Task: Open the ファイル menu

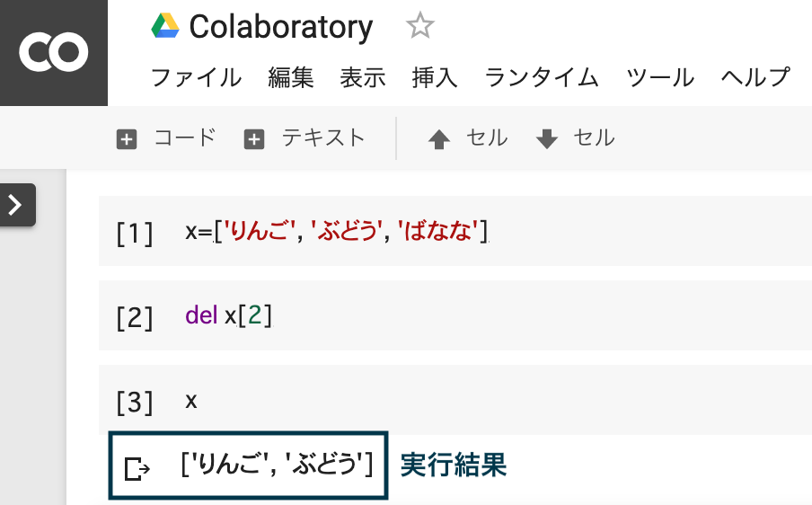Action: (x=197, y=77)
